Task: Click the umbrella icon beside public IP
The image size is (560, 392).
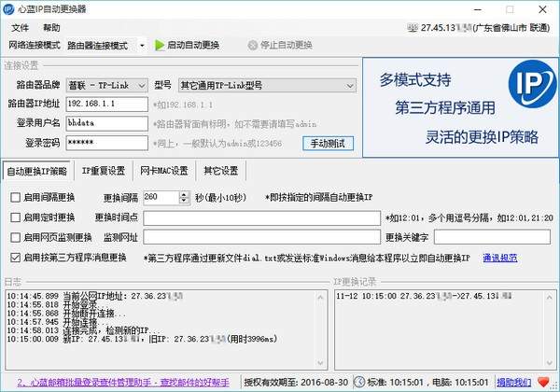Action: click(x=412, y=28)
